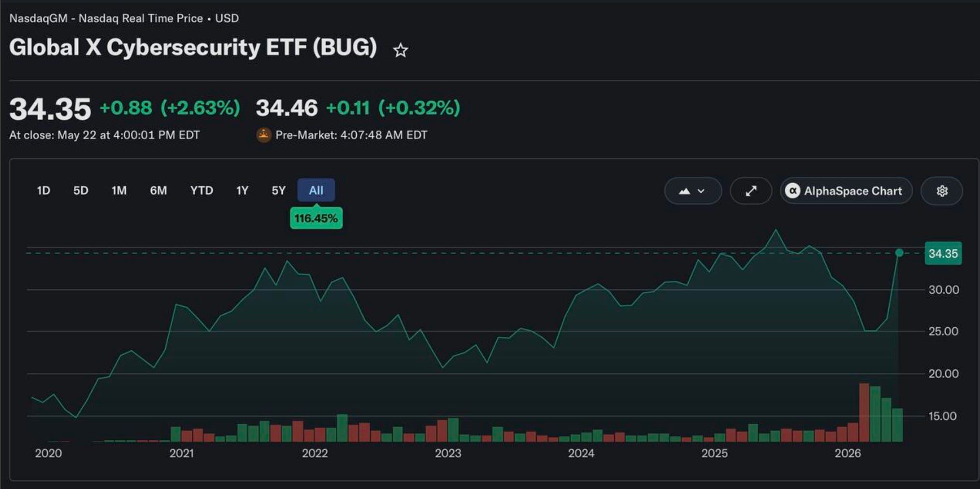Viewport: 980px width, 489px height.
Task: Open AlphaSpace Chart button
Action: (x=846, y=191)
